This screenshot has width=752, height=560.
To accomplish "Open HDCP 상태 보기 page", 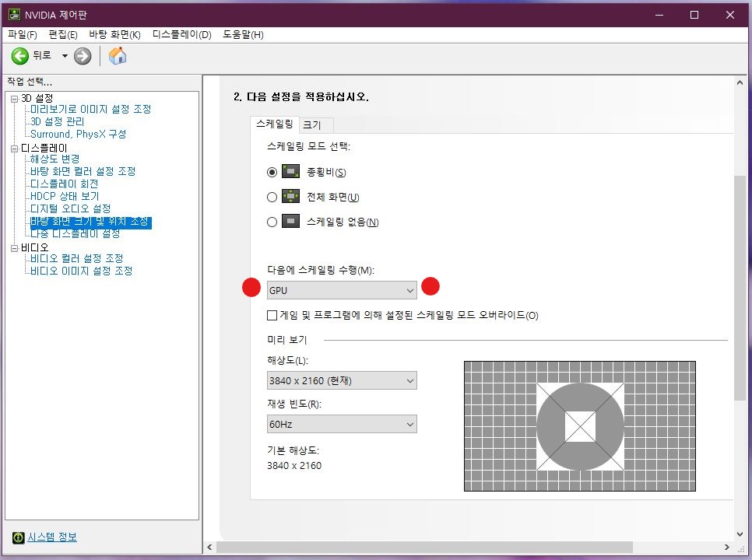I will point(65,197).
